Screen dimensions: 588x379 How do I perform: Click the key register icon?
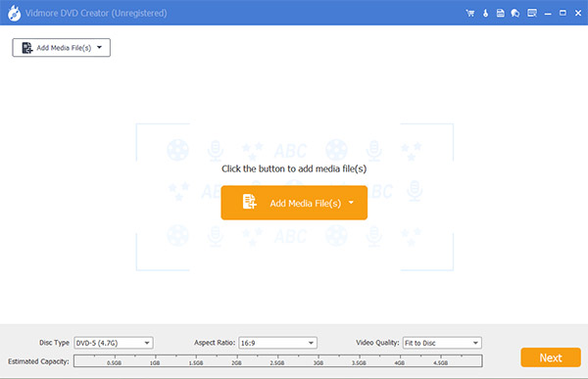click(485, 13)
